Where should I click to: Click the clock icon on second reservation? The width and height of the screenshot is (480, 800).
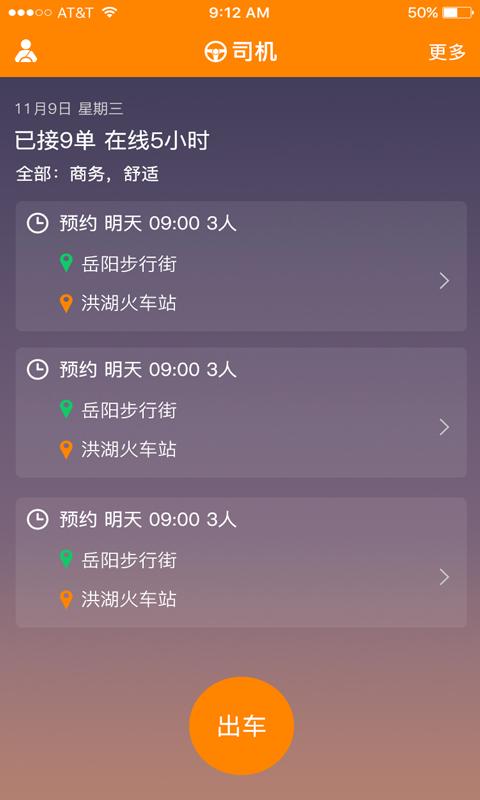[x=37, y=369]
